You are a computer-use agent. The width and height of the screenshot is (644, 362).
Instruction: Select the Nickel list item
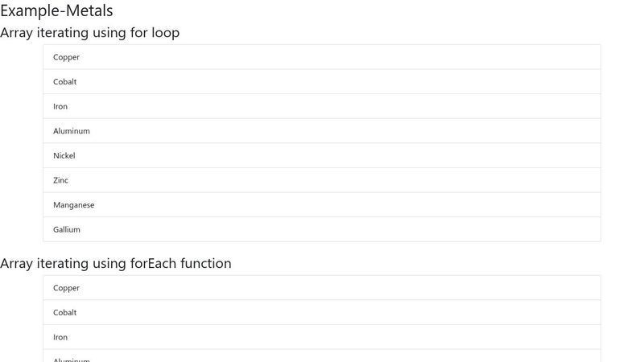click(x=64, y=155)
